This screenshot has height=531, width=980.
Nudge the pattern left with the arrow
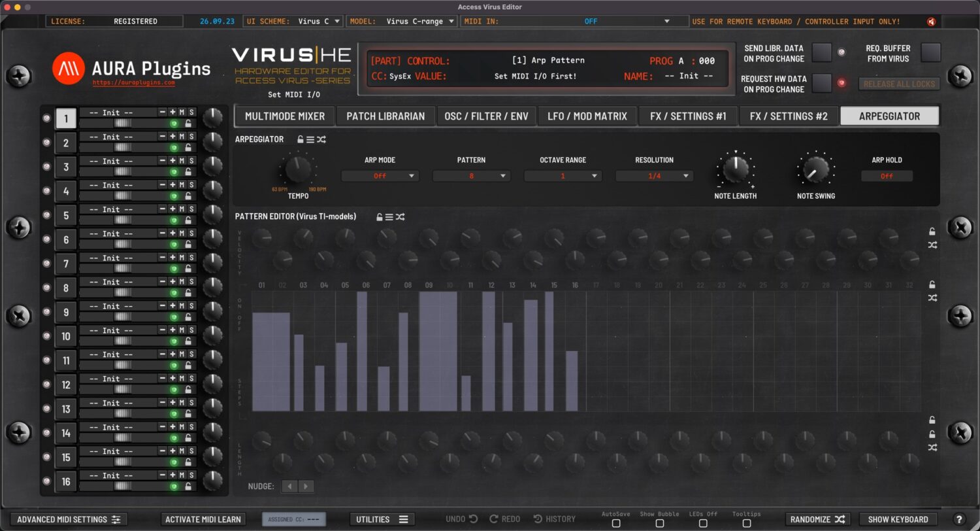point(289,487)
